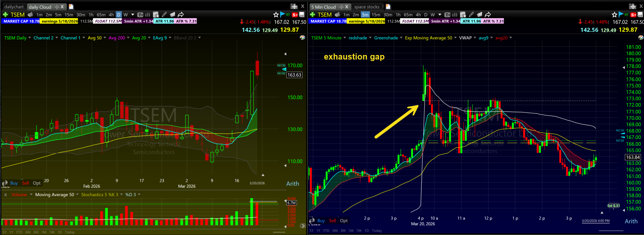Click the notes icon in left chart toolbar
The width and height of the screenshot is (644, 235).
172,14
